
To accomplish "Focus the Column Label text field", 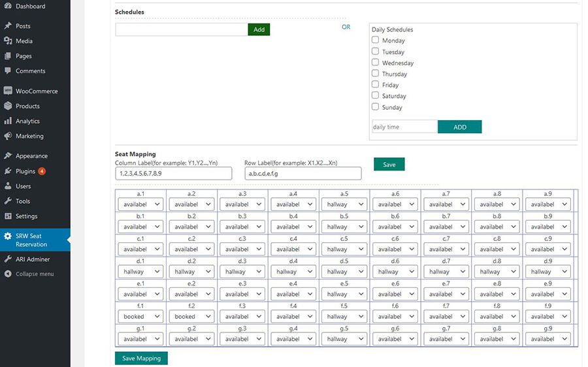I will click(x=173, y=174).
